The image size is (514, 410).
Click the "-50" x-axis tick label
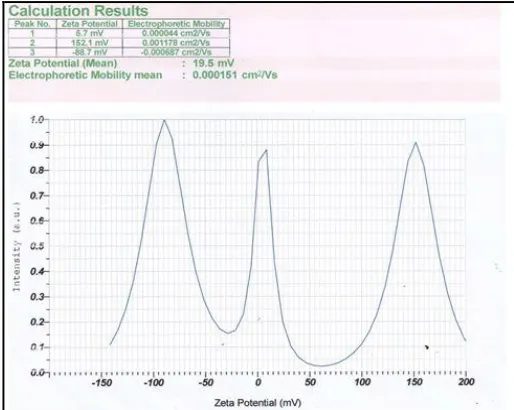pos(206,382)
